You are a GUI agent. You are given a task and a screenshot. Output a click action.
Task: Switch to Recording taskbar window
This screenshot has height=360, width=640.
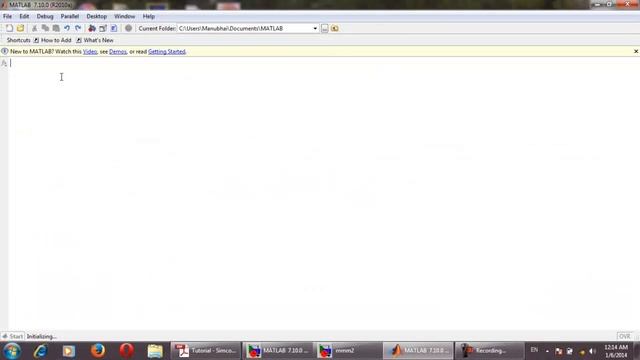489,351
